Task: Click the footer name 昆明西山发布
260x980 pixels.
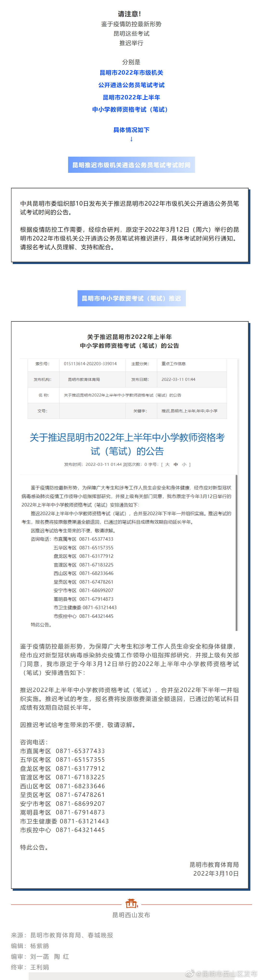Action: point(131,915)
